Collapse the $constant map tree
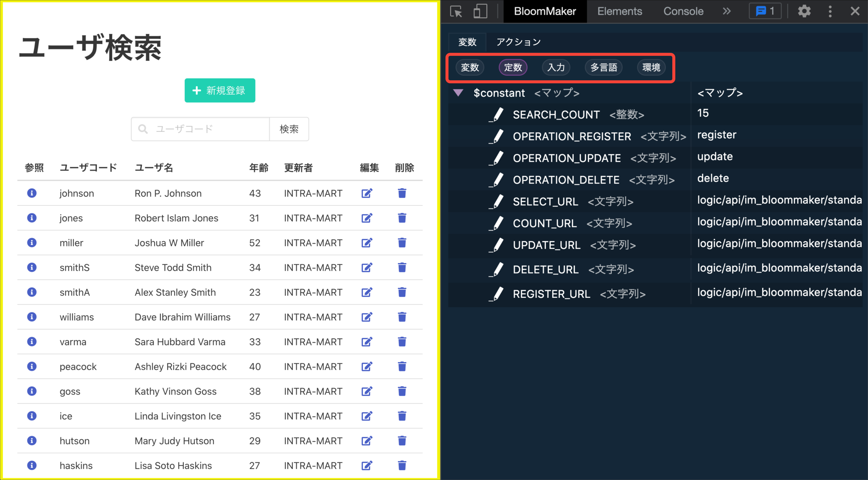 pos(458,93)
